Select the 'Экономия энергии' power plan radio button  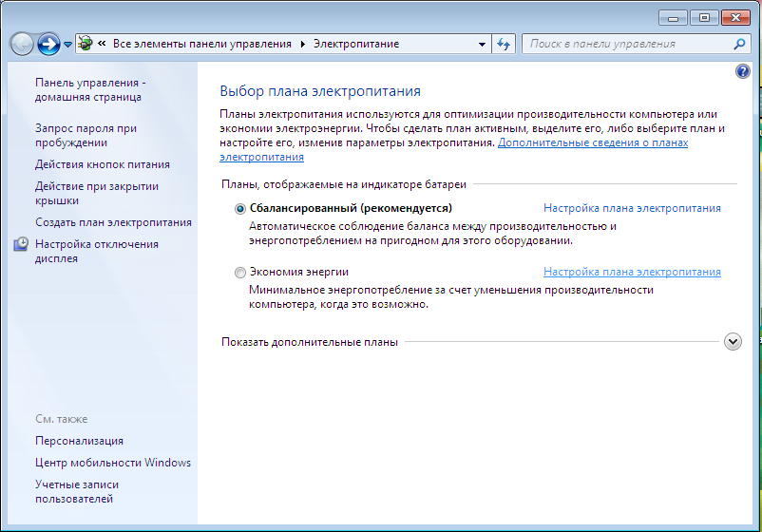(239, 273)
